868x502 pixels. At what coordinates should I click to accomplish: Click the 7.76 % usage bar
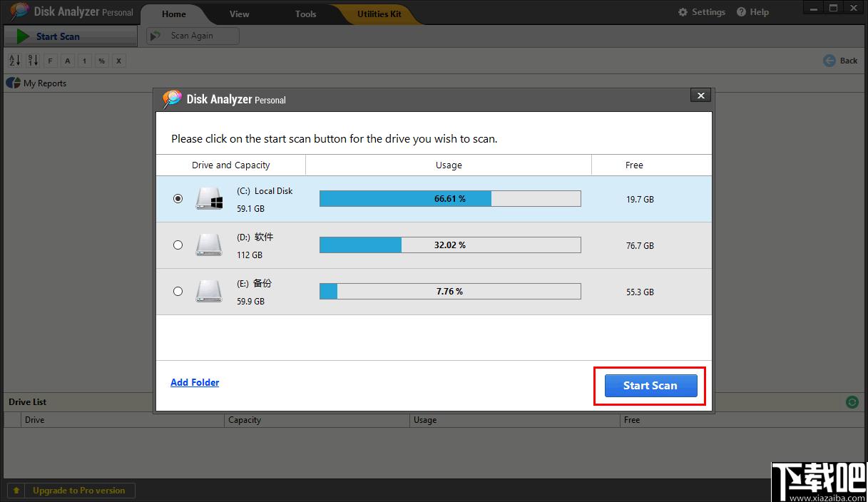click(450, 291)
